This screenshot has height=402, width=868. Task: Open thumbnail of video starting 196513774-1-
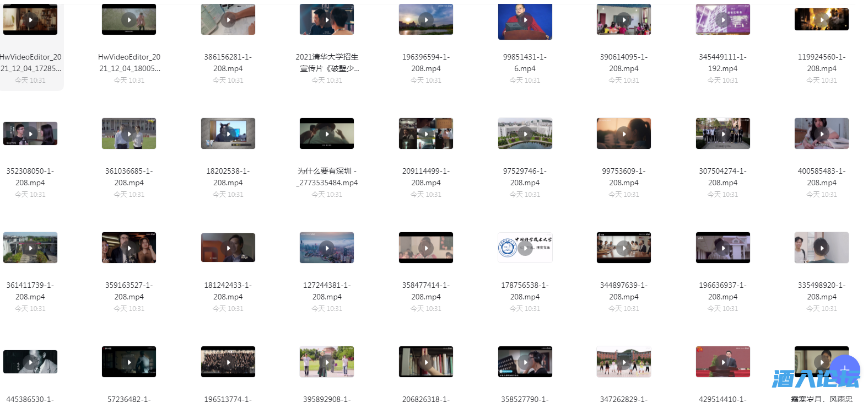pos(228,362)
